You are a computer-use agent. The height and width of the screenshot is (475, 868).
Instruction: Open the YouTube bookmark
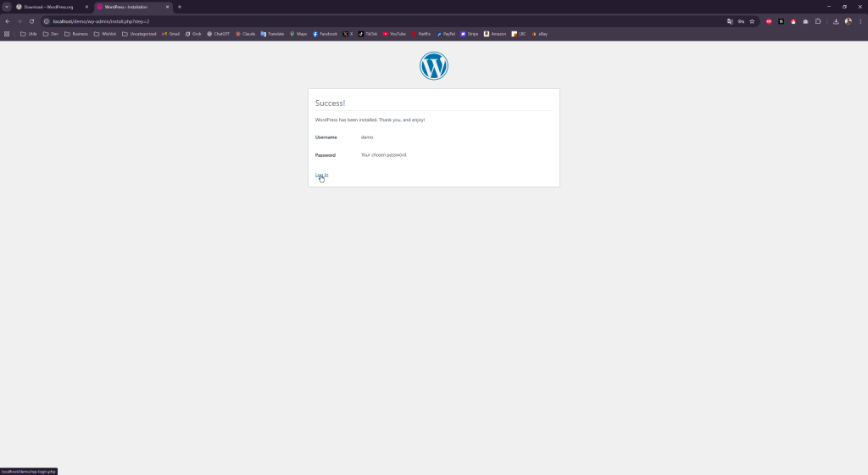394,34
